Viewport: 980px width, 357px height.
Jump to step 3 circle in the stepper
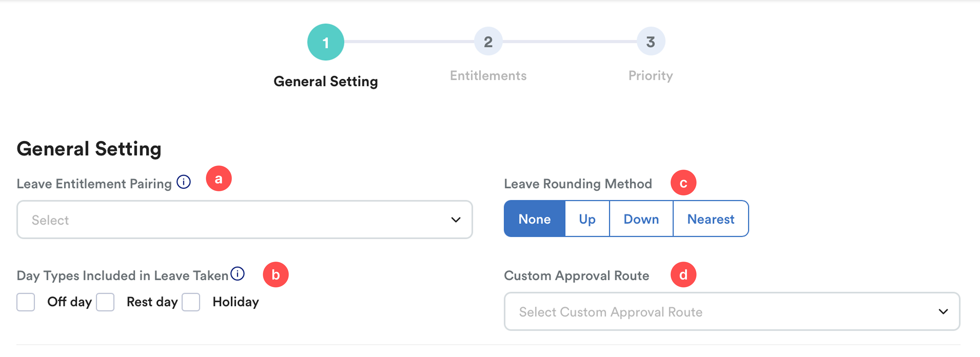(x=650, y=41)
